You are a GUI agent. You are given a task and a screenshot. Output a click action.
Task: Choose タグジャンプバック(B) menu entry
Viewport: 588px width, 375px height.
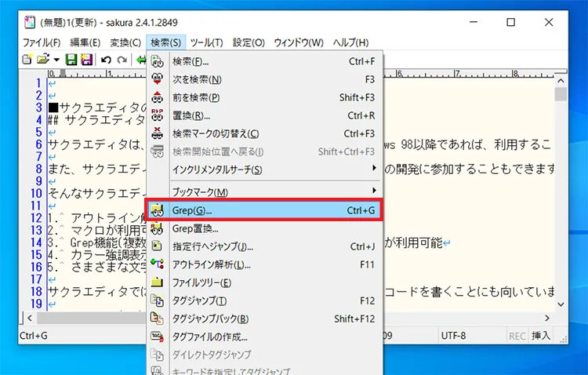click(x=265, y=319)
